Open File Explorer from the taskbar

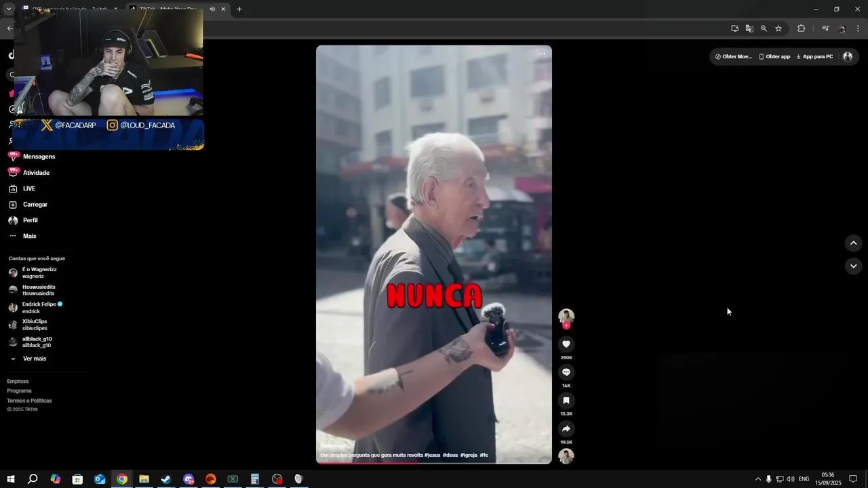point(144,479)
